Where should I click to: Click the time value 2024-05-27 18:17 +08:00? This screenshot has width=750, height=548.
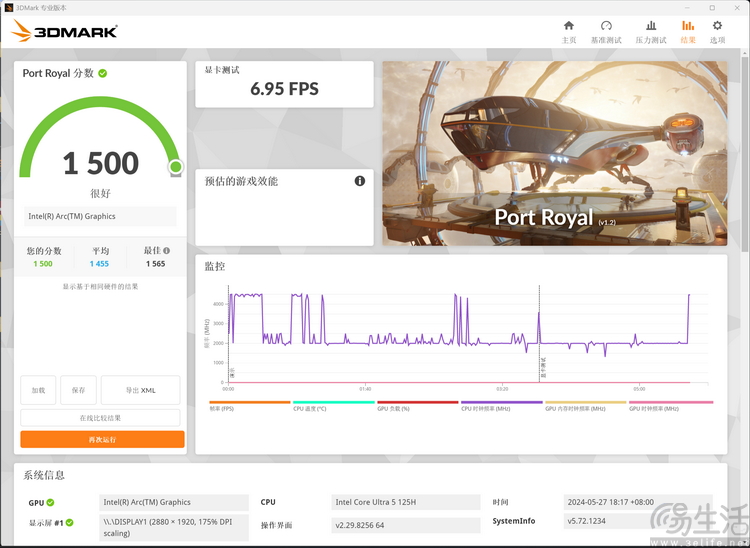[x=638, y=502]
